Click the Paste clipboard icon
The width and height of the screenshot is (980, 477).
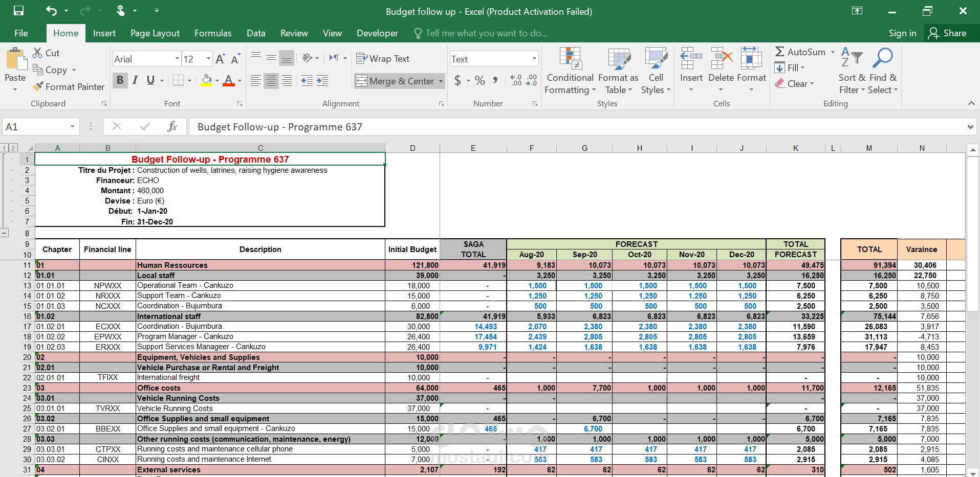16,59
